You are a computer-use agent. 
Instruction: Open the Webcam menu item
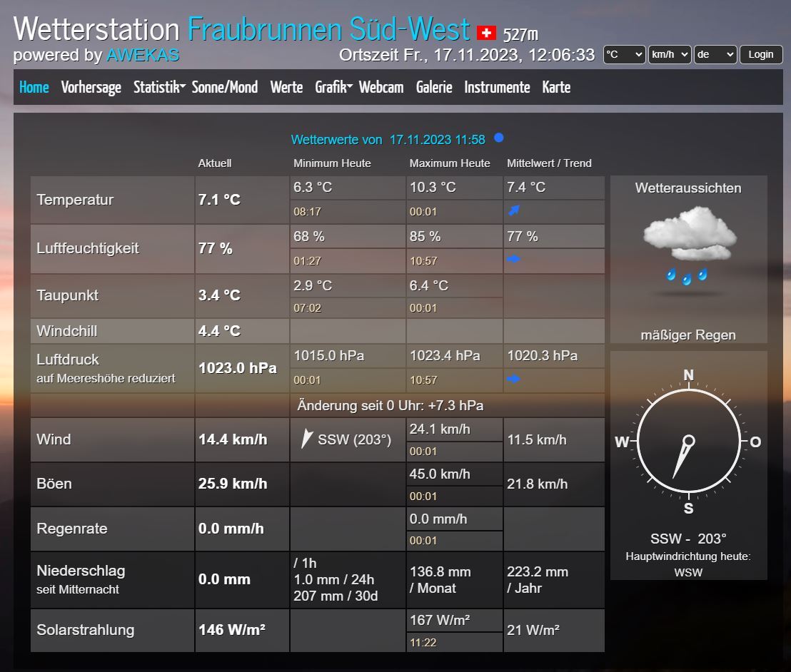[x=381, y=87]
